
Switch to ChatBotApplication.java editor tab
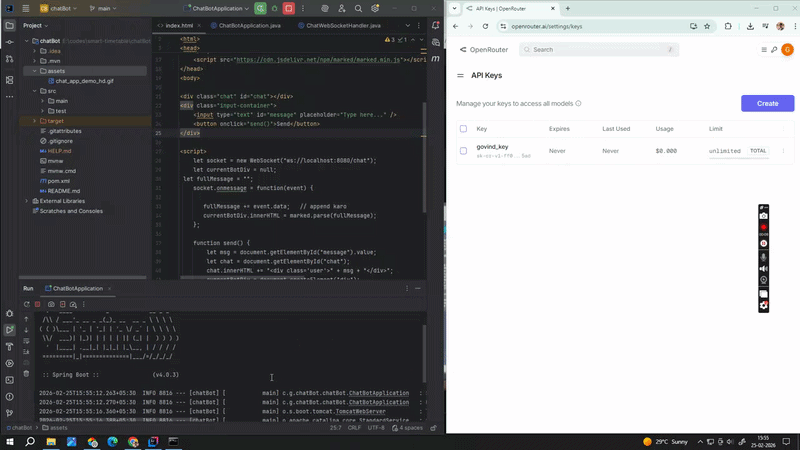pos(246,26)
